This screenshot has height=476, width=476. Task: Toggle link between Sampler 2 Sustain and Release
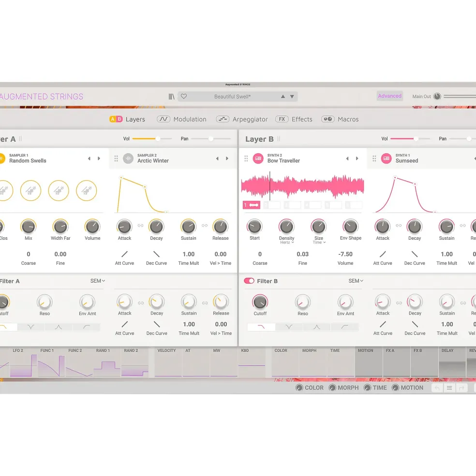click(x=205, y=226)
